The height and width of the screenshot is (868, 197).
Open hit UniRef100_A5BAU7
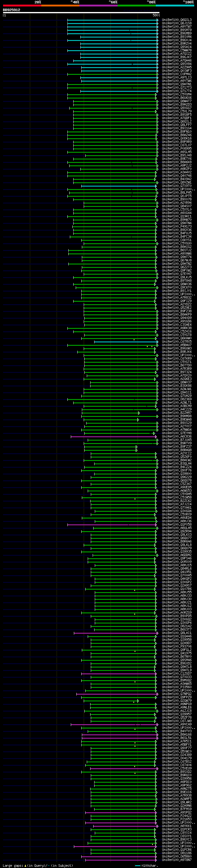[177, 345]
